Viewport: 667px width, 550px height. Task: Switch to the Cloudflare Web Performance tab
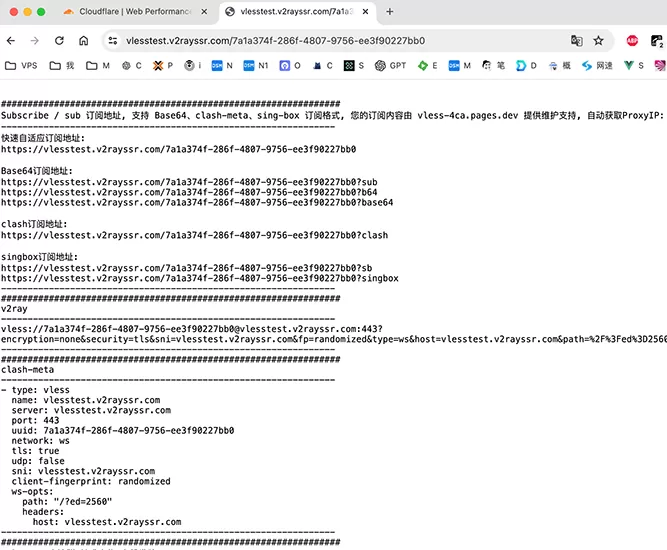coord(135,11)
